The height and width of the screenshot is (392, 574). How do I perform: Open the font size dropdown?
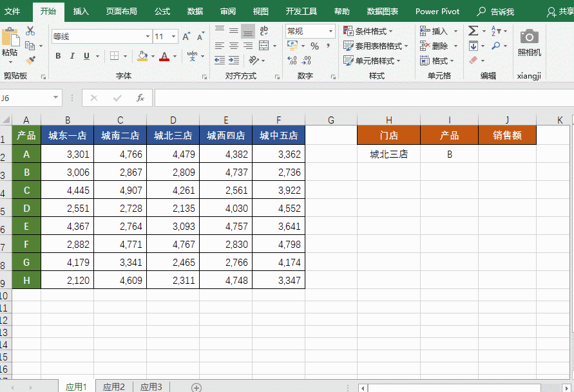173,37
